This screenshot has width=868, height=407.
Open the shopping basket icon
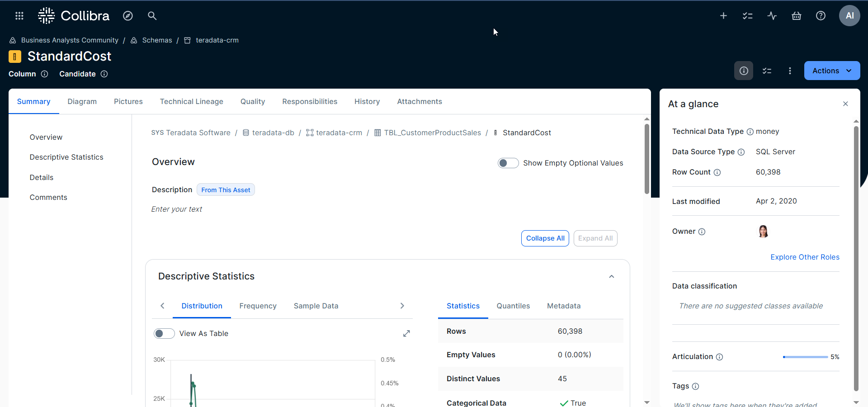point(796,16)
